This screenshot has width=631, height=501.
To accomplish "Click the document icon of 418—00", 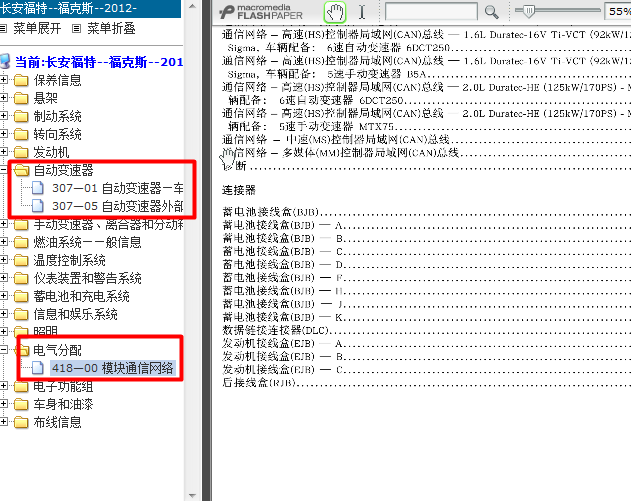I will click(x=38, y=368).
